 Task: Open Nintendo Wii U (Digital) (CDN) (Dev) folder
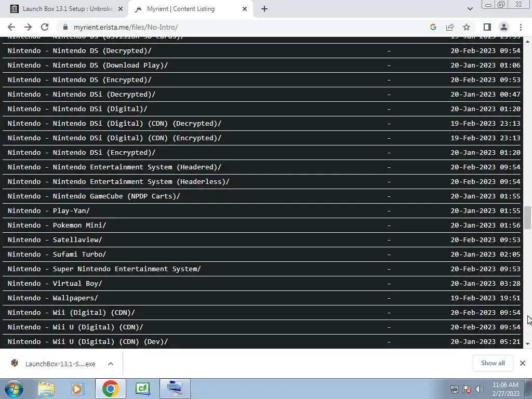[87, 342]
